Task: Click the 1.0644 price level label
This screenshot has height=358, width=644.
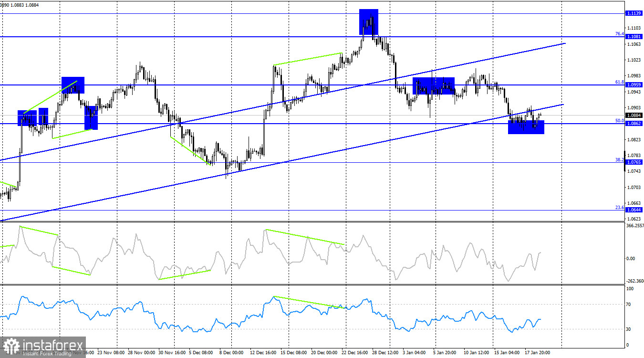Action: 634,210
